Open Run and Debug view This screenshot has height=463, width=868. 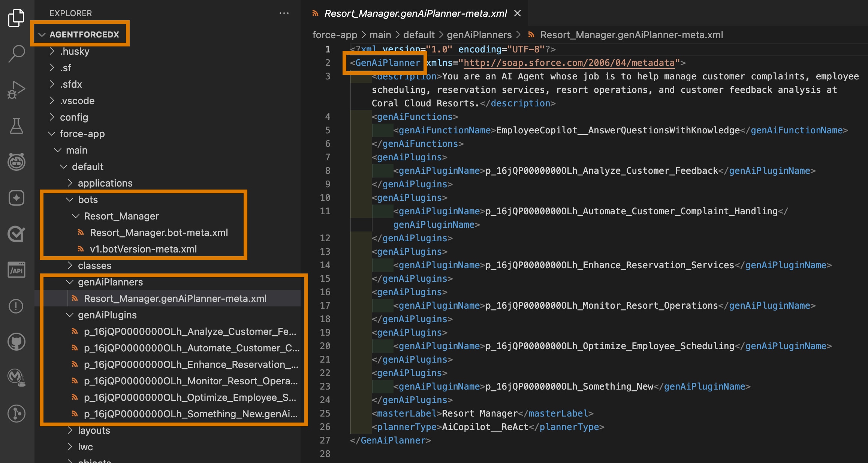point(16,90)
